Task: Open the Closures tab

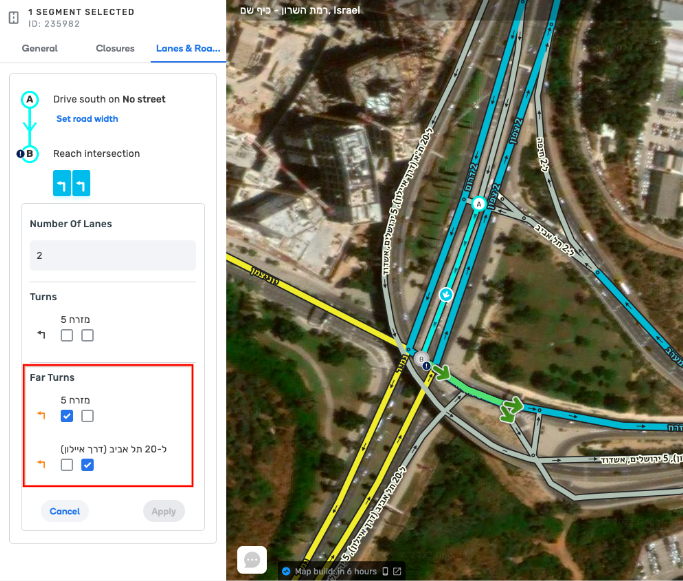Action: [115, 48]
